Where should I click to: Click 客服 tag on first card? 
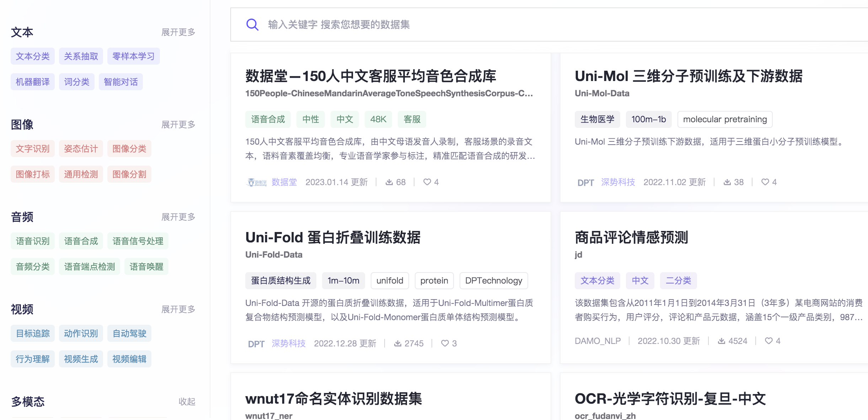[412, 119]
